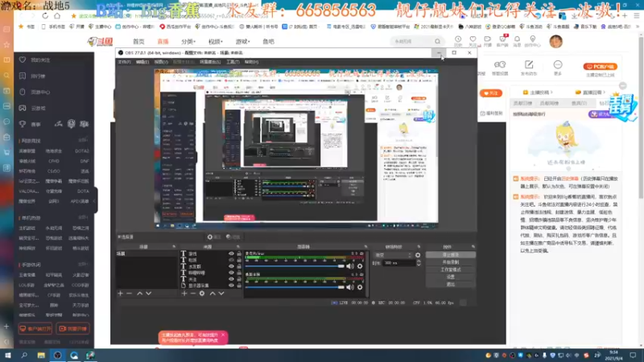Collapse right panel with round minus button
The width and height of the screenshot is (644, 362).
tap(623, 85)
